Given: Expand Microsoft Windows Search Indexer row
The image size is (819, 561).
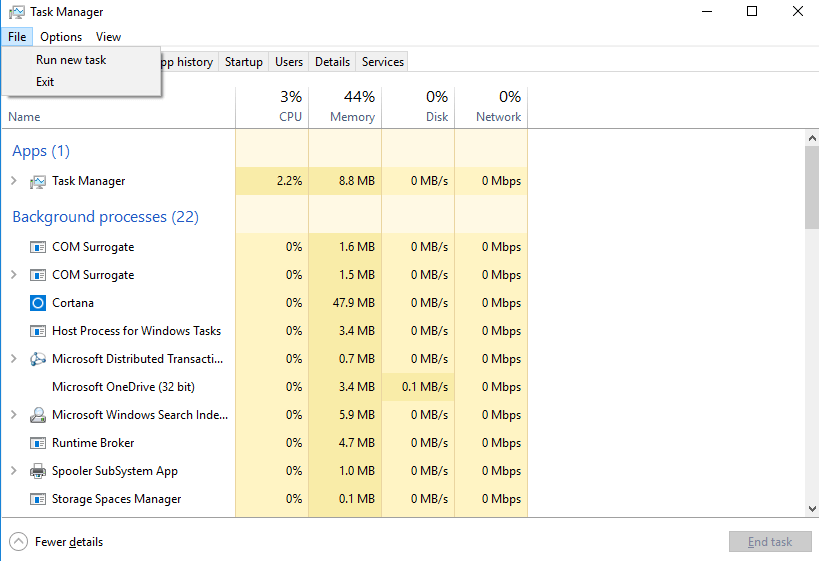Looking at the screenshot, I should (14, 415).
